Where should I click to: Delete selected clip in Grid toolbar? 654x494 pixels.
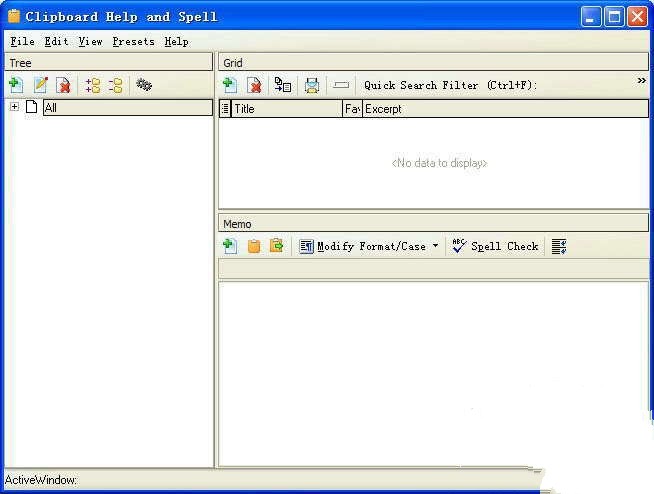(254, 85)
